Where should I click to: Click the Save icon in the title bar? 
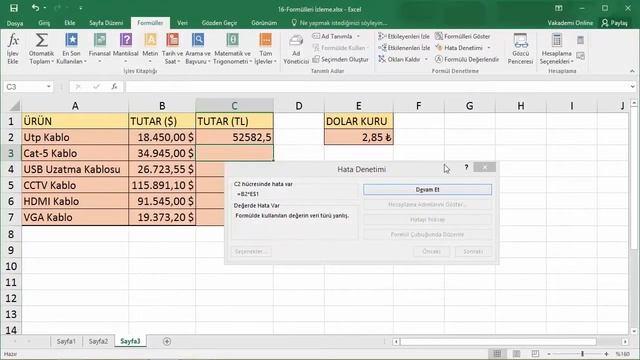click(x=13, y=8)
